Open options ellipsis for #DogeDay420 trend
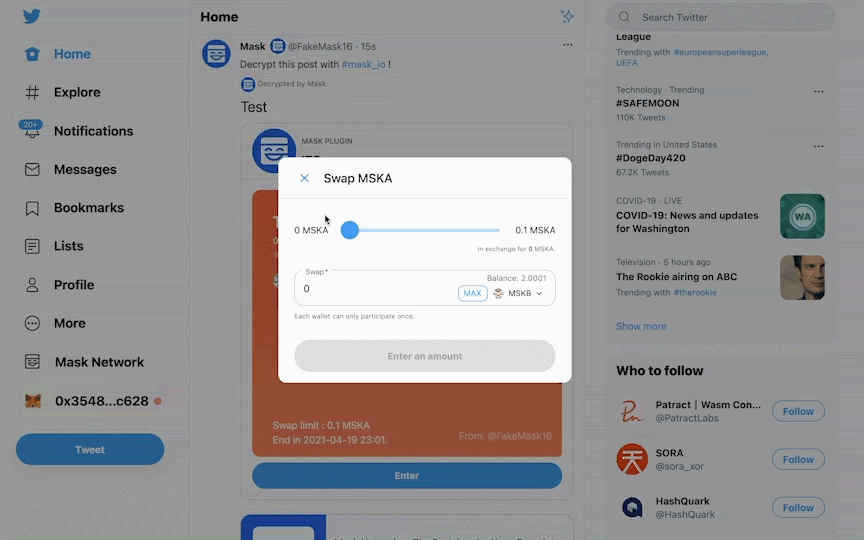 pos(818,147)
